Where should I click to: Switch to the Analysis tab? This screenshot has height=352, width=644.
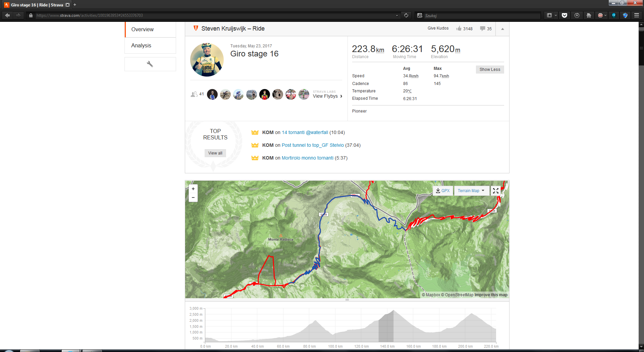click(141, 46)
